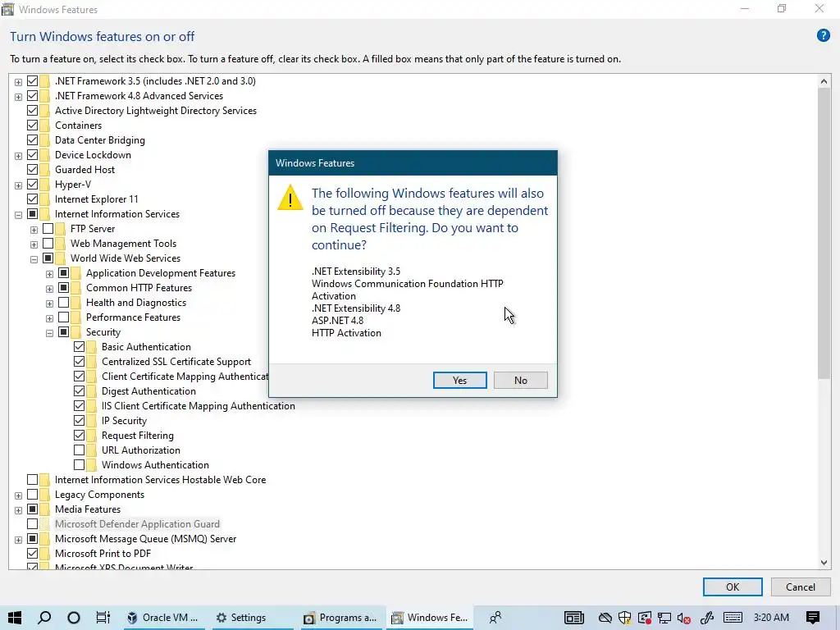Check Internet Information Services Hostable Web Core
Image resolution: width=840 pixels, height=630 pixels.
click(32, 479)
